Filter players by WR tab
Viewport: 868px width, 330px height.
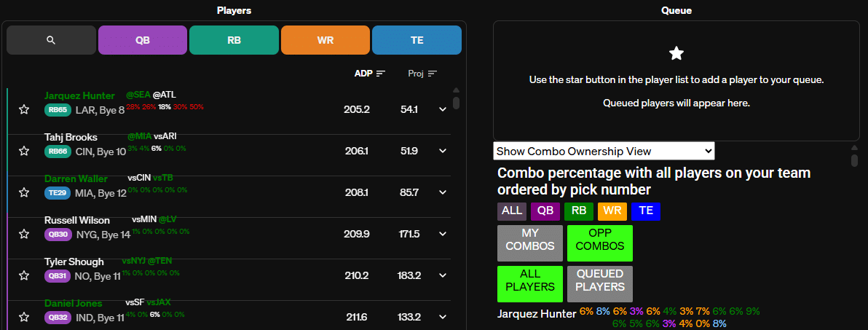325,40
